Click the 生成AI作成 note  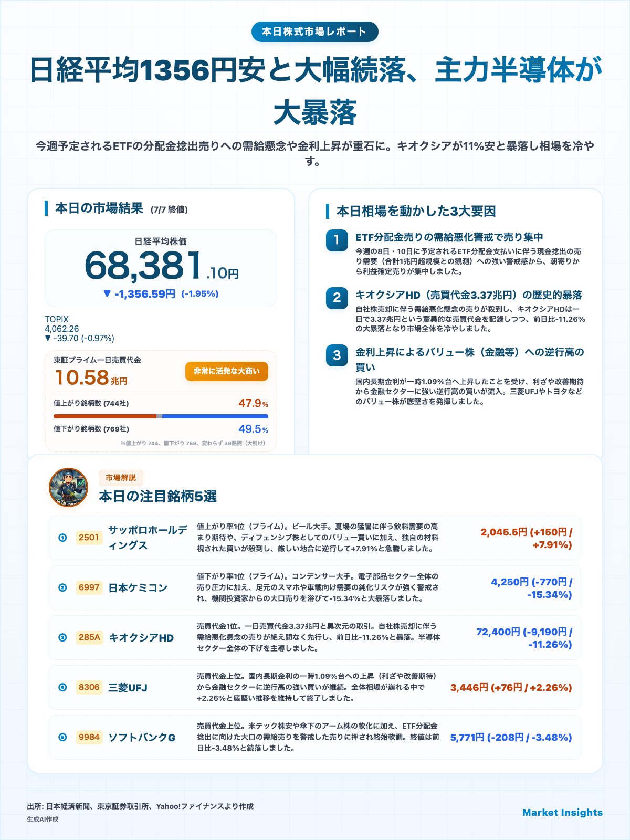click(43, 819)
